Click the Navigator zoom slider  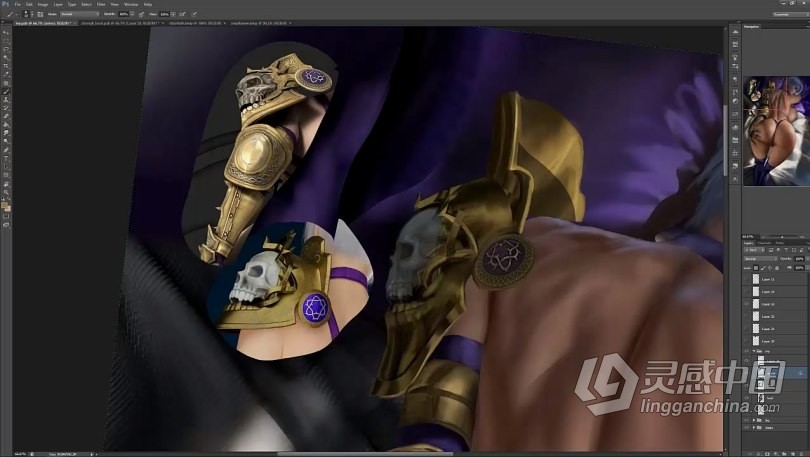[x=782, y=237]
